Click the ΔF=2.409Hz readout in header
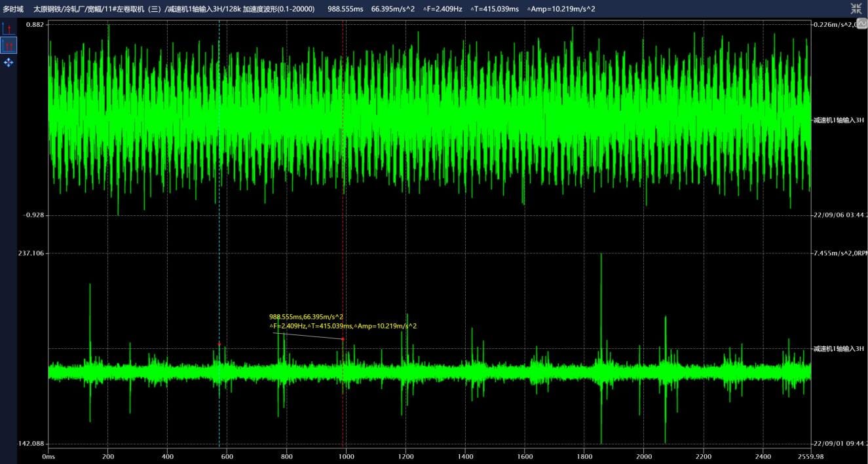The width and height of the screenshot is (868, 464). coord(442,9)
